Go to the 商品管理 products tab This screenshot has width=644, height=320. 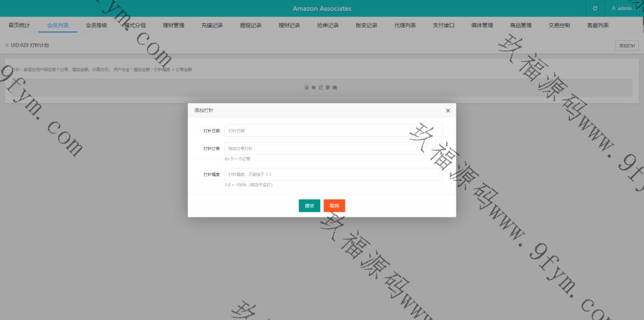pos(521,26)
